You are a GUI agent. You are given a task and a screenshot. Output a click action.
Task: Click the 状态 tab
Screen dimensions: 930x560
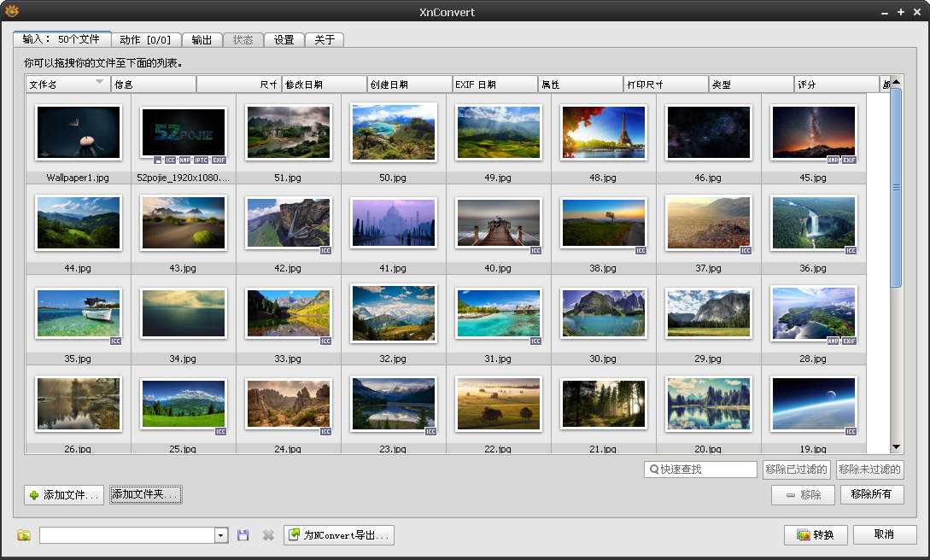(x=243, y=40)
